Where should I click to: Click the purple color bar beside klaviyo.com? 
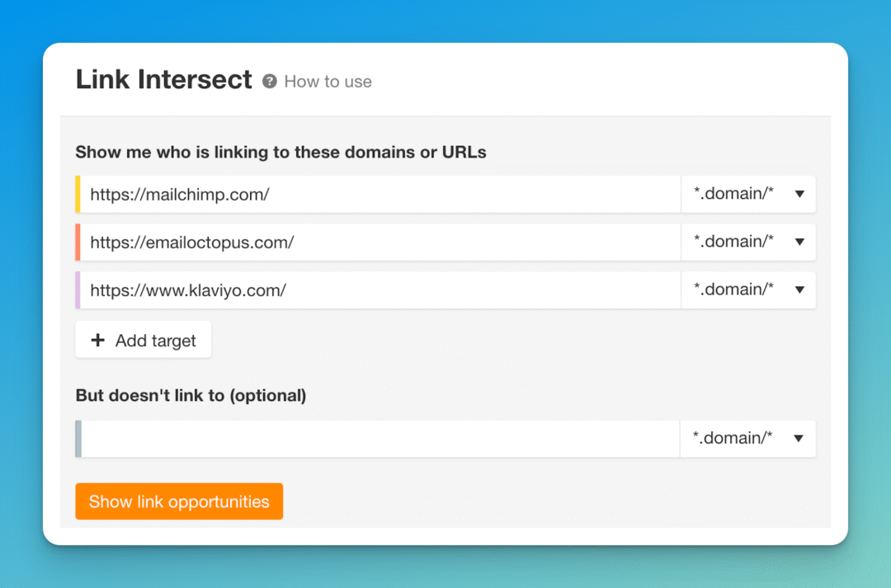tap(78, 289)
